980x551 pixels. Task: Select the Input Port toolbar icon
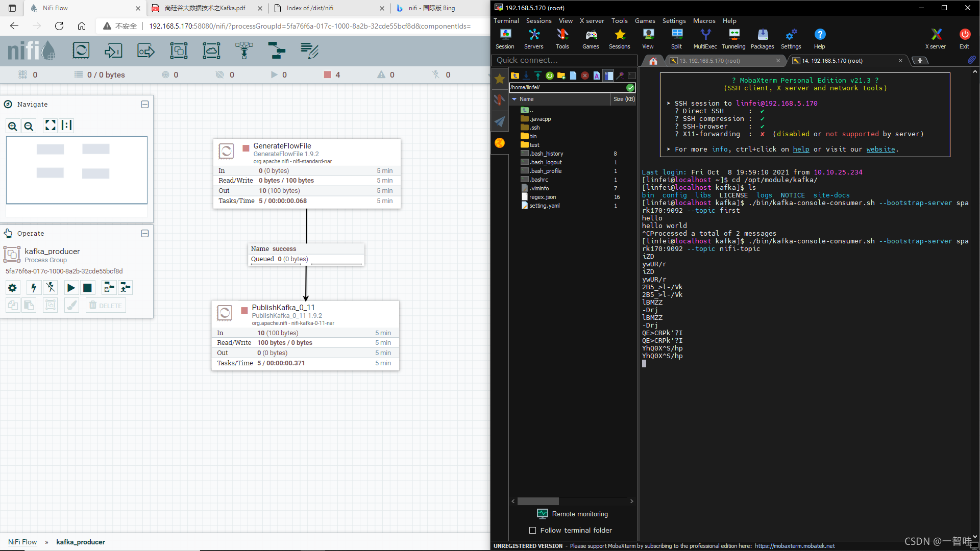point(113,51)
